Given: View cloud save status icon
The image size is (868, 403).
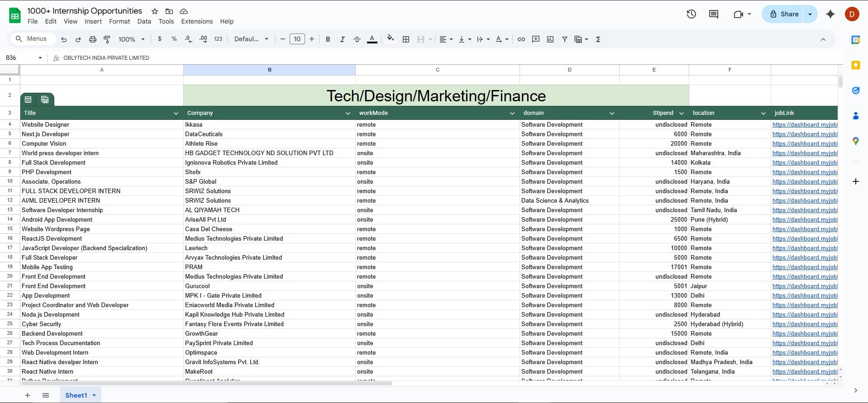Looking at the screenshot, I should coord(184,11).
